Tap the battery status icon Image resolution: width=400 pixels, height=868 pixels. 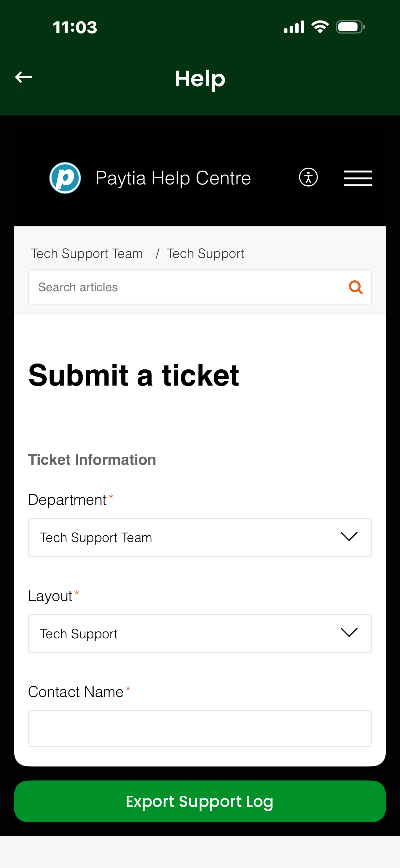coord(350,27)
